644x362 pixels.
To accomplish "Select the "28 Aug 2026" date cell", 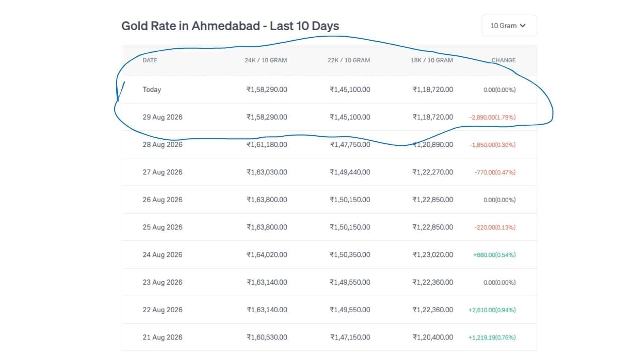I will (x=163, y=145).
